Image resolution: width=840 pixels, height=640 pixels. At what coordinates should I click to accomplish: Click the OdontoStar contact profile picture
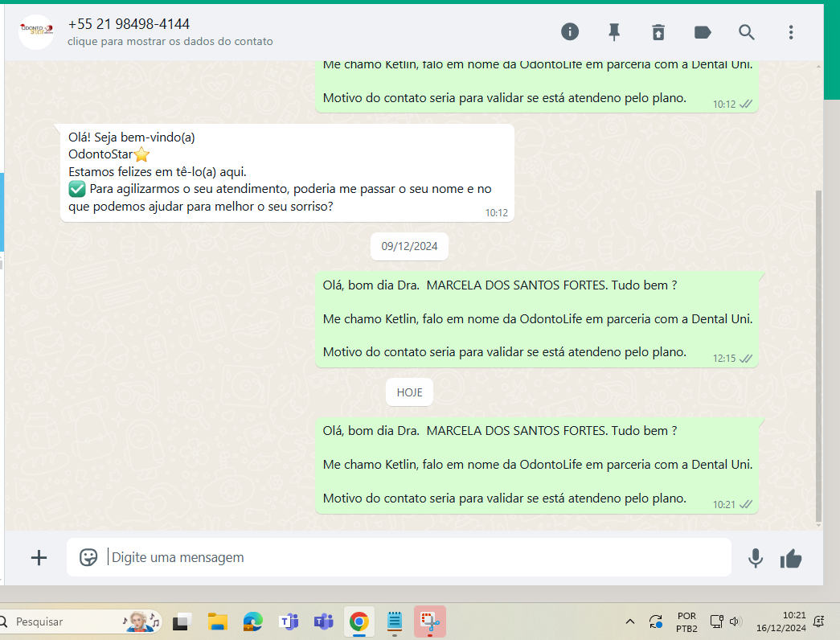(36, 31)
